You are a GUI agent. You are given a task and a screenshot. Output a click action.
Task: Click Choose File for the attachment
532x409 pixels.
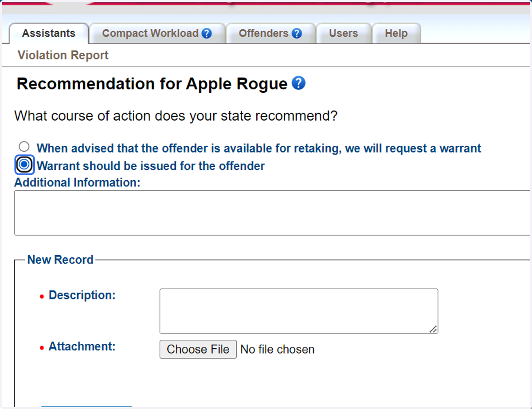pos(198,349)
